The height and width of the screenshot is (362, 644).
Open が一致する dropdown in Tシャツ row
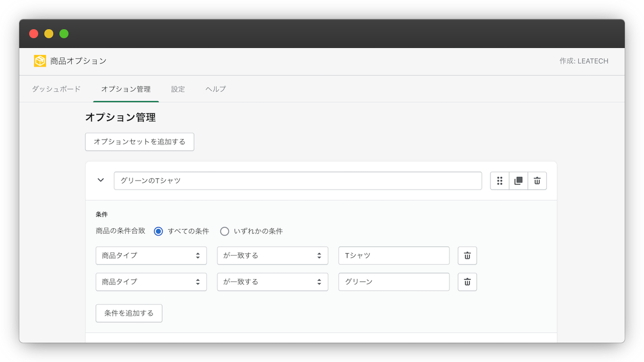(272, 256)
